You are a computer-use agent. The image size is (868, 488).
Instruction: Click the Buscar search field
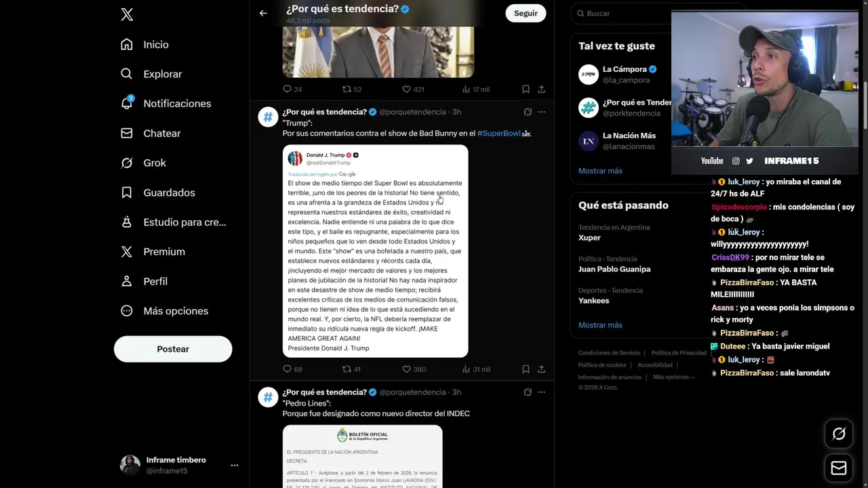624,14
